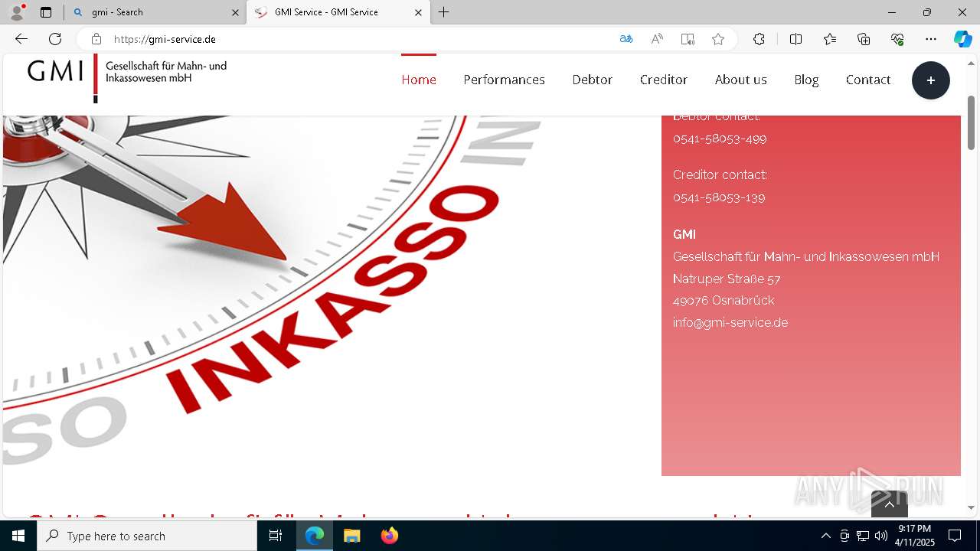Open Edge settings and more menu
Screen dimensions: 980x551
(931, 39)
